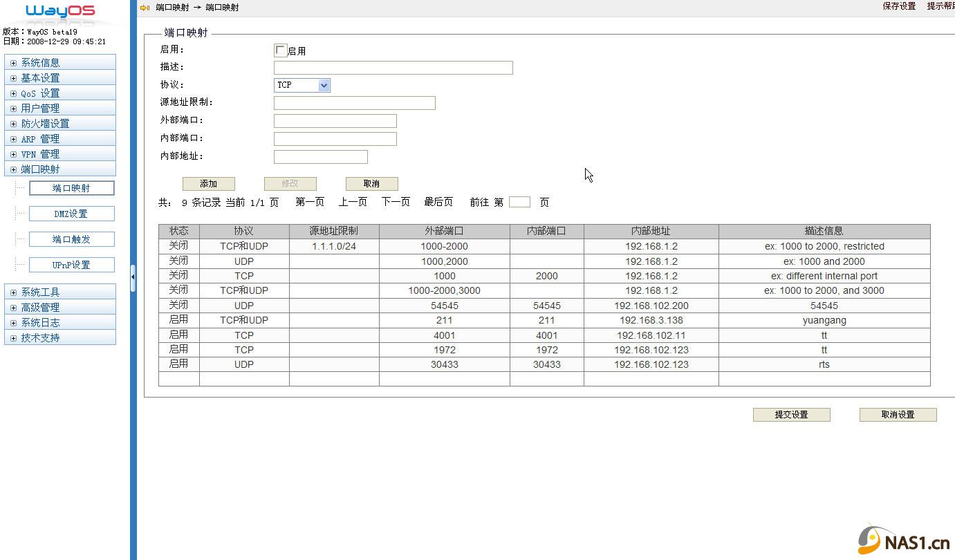The width and height of the screenshot is (955, 560).
Task: Expand the VPN 管理 menu section
Action: (60, 153)
